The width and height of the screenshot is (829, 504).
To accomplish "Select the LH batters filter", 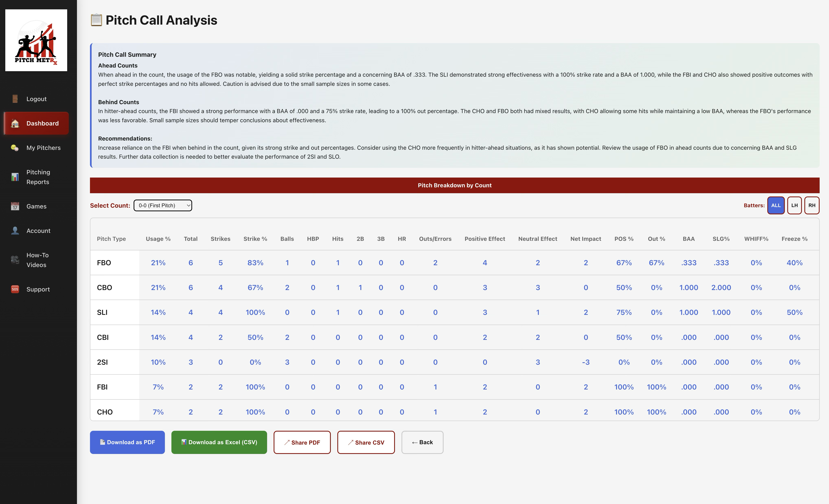I will 794,205.
